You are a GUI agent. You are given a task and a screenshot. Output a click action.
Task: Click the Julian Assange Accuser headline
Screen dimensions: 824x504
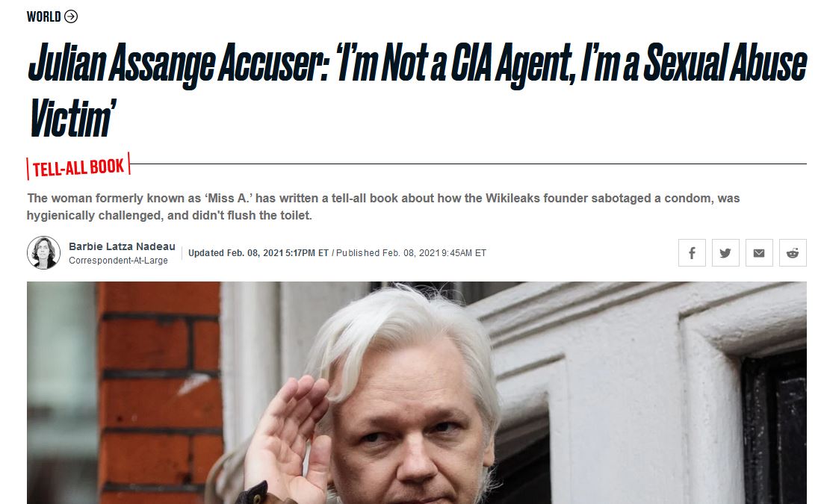[x=417, y=90]
